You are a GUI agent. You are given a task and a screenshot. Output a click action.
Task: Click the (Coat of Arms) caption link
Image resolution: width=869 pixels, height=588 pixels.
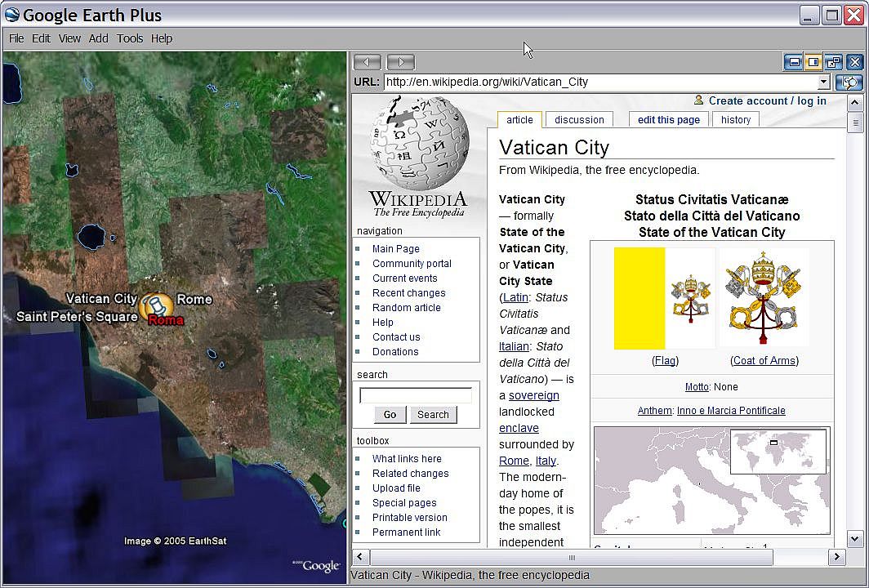764,361
